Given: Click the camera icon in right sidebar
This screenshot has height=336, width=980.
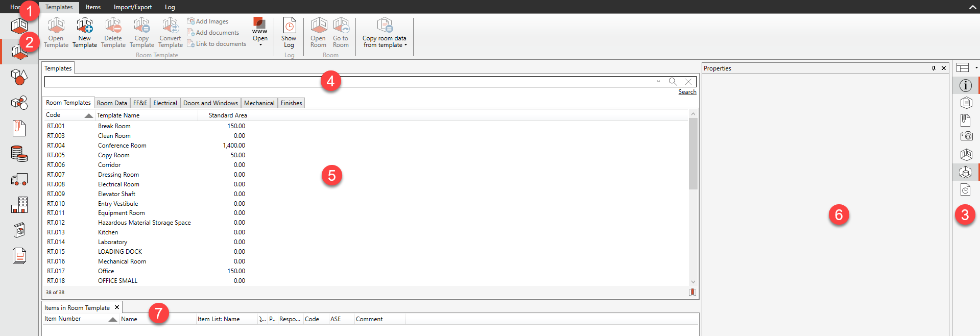Looking at the screenshot, I should pos(966,136).
